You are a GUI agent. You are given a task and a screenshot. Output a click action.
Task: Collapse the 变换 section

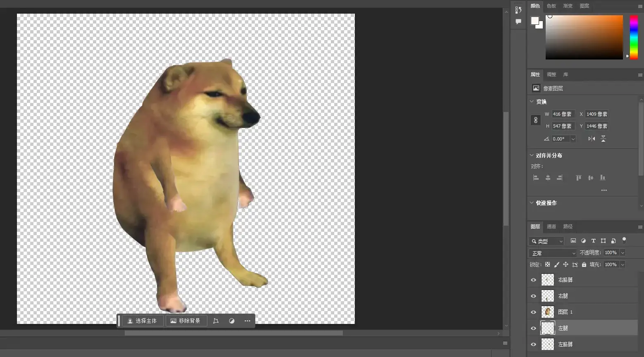tap(532, 102)
